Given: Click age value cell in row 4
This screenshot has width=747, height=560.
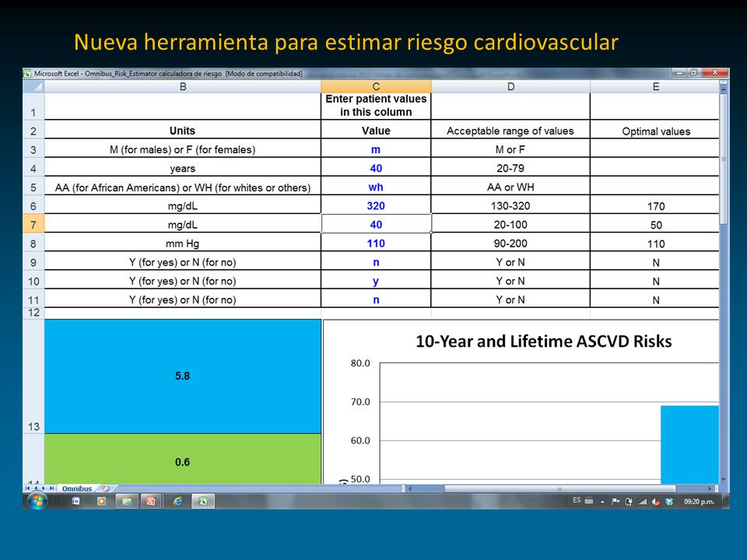Looking at the screenshot, I should [x=376, y=168].
